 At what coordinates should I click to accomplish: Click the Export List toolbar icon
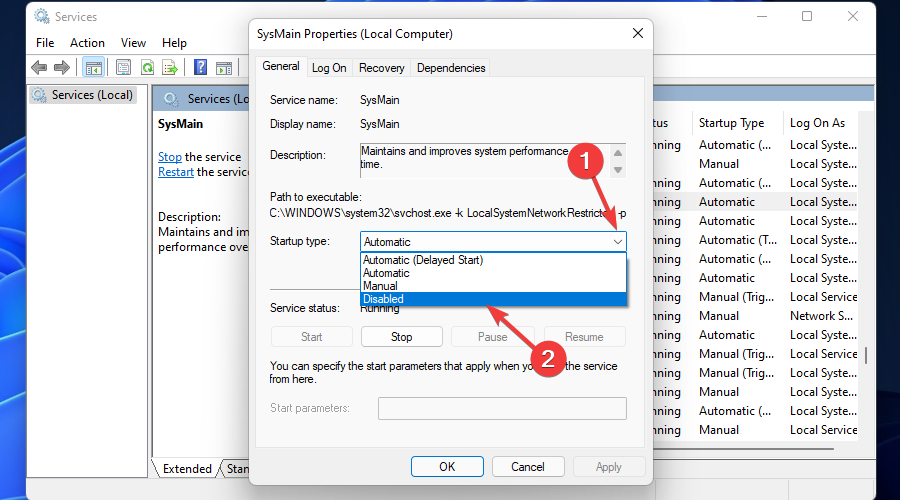(x=170, y=68)
